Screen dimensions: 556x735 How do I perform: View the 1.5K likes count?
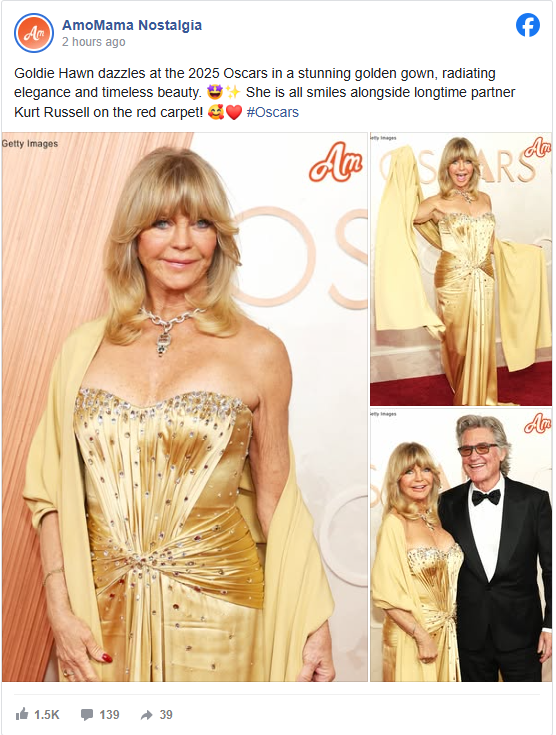point(46,714)
